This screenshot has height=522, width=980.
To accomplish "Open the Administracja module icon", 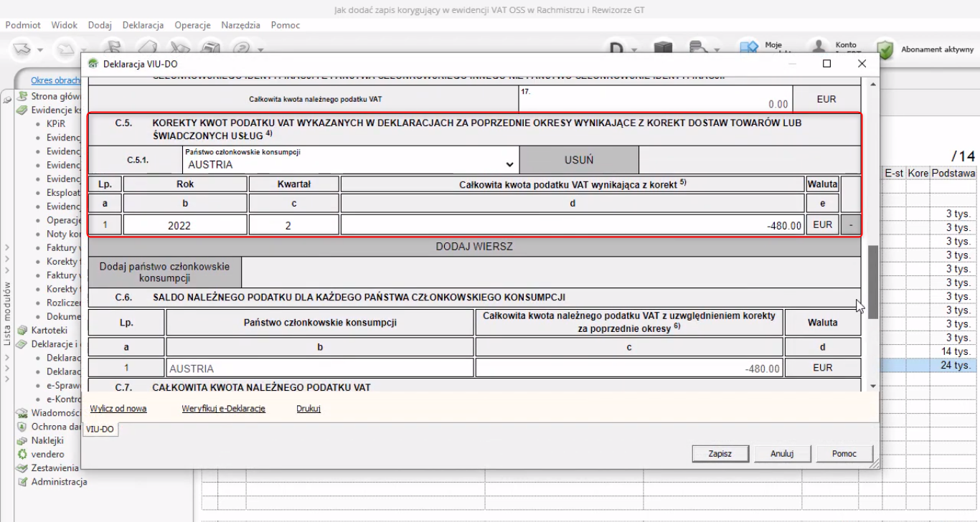I will coord(22,482).
